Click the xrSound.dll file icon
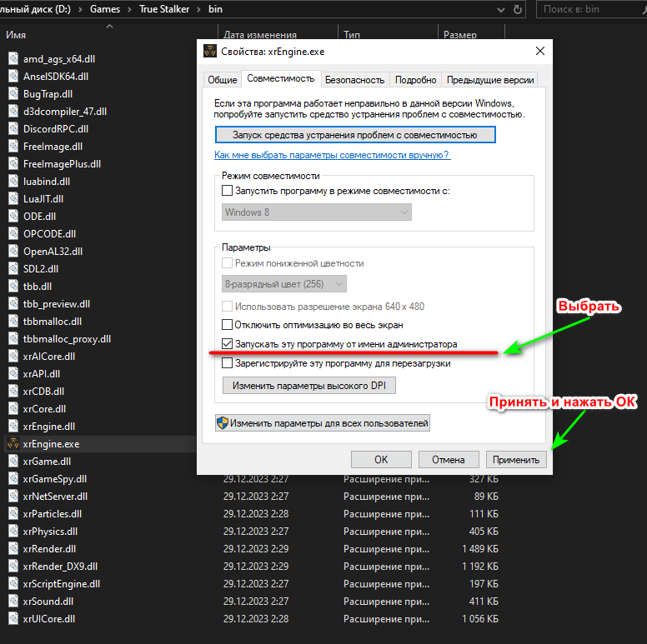 [x=13, y=602]
